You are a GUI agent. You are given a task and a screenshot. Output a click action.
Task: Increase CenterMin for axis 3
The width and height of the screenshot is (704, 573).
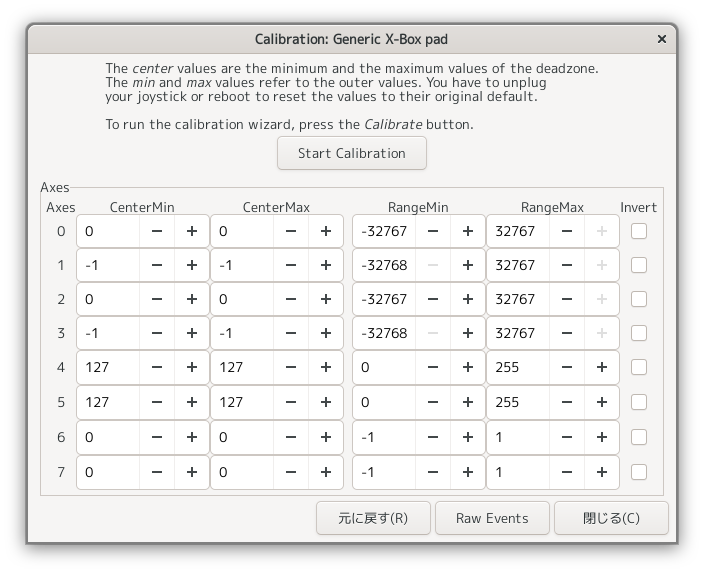tap(192, 333)
